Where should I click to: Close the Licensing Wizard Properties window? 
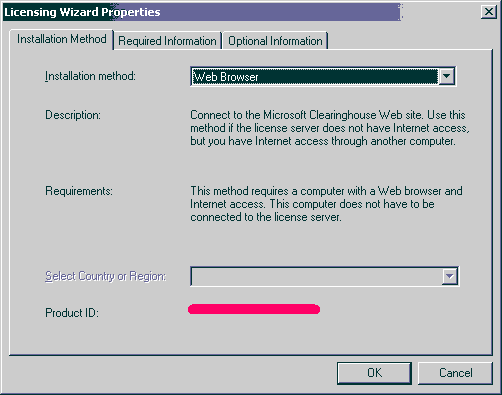coord(488,12)
